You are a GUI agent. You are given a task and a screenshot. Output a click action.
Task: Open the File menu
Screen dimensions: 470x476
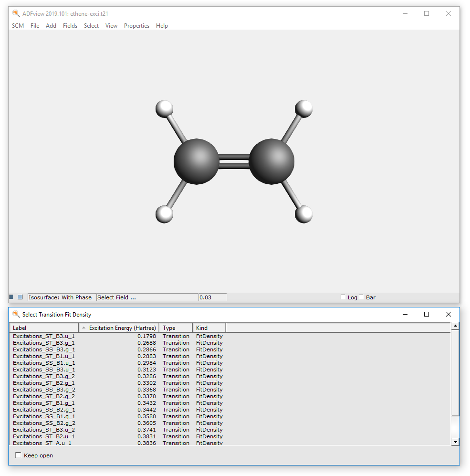point(35,26)
